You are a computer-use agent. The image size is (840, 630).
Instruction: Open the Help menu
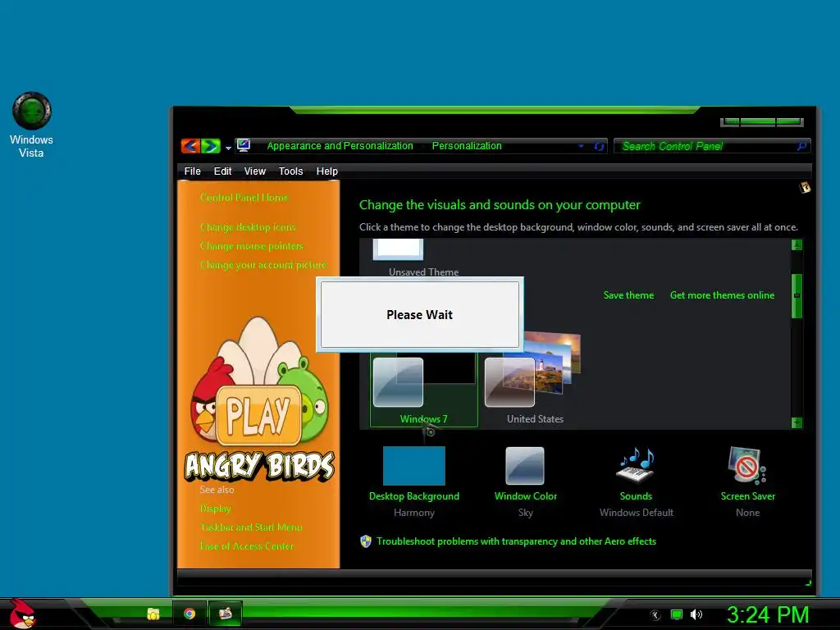pos(326,171)
